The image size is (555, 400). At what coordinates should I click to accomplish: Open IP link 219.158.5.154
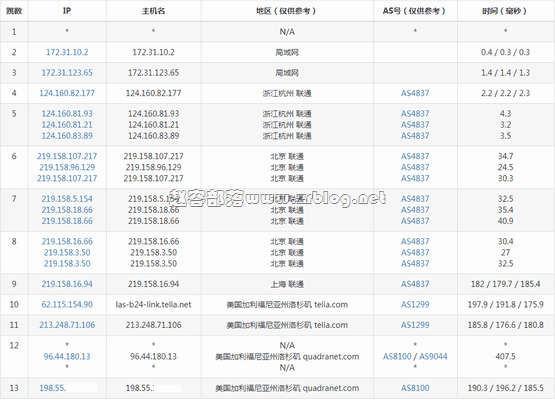click(x=67, y=199)
